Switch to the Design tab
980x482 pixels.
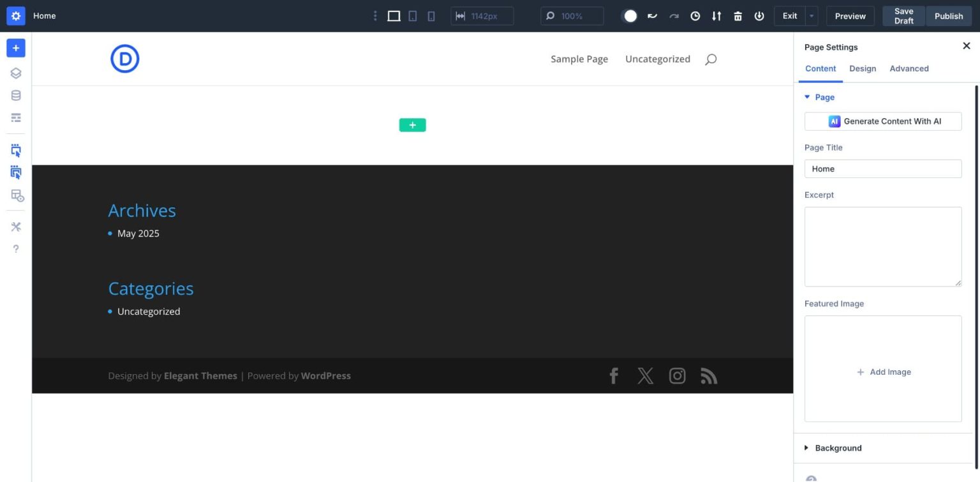pyautogui.click(x=863, y=68)
